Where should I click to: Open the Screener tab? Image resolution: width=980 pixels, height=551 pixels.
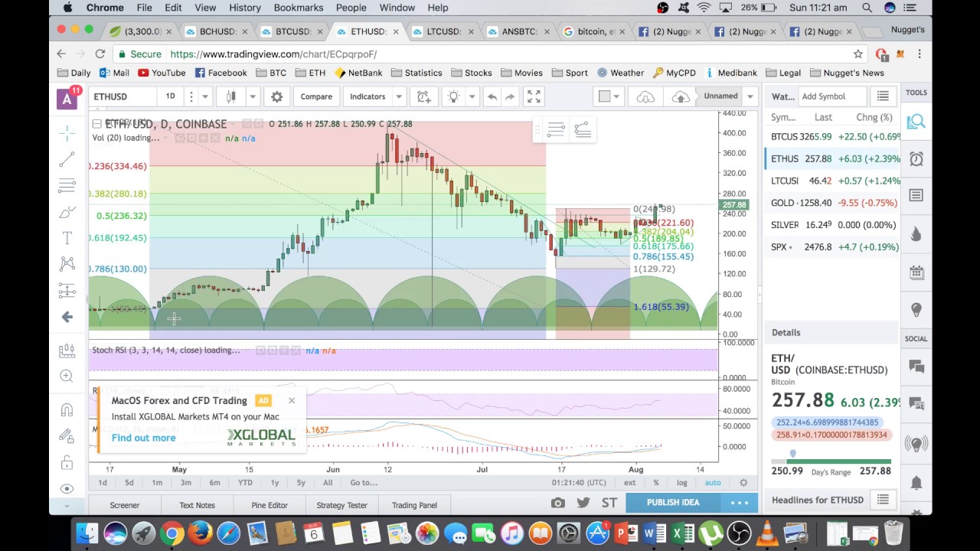click(x=124, y=505)
